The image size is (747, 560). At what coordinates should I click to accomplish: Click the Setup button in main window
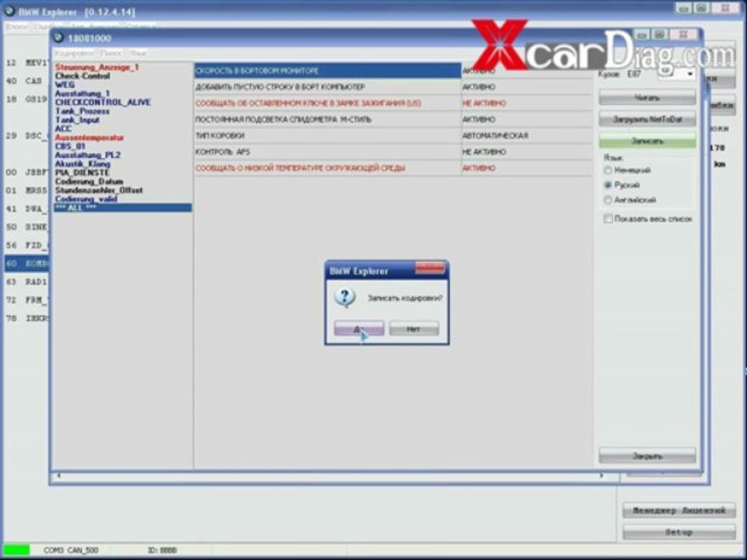(679, 532)
